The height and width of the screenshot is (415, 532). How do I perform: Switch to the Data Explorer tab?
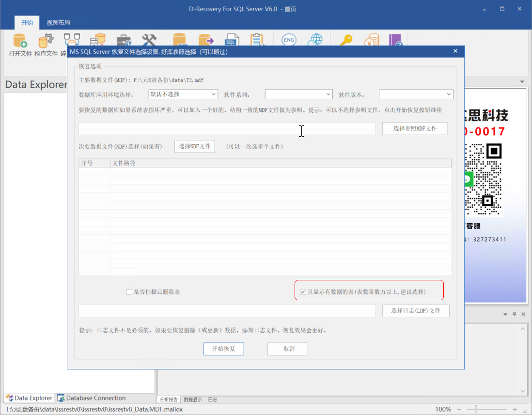[29, 398]
